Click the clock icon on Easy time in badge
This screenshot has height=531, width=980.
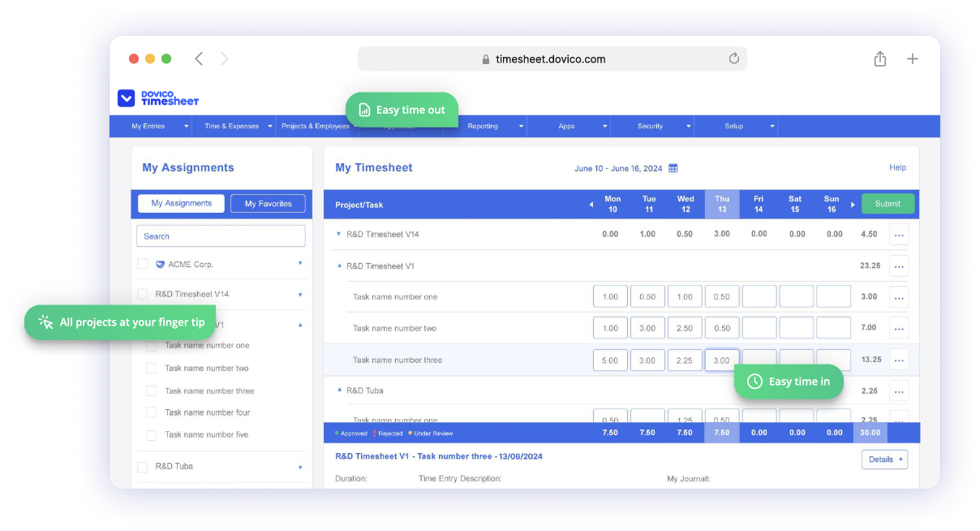click(x=754, y=382)
